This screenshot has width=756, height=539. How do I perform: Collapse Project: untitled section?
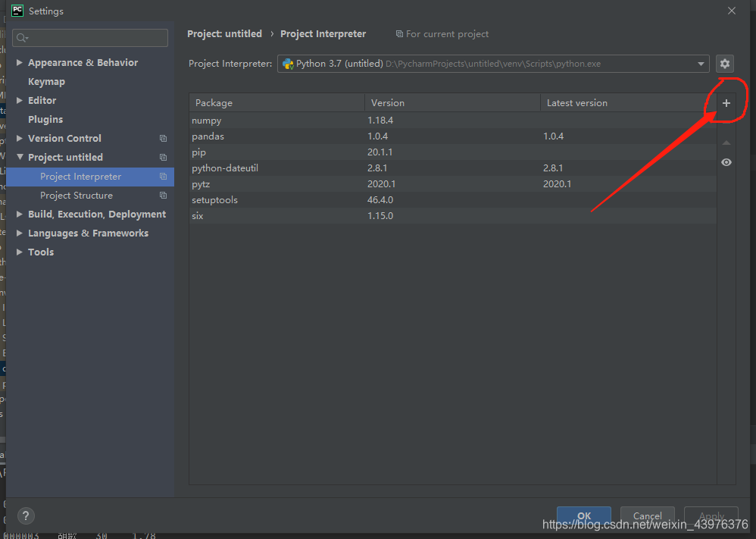point(20,157)
